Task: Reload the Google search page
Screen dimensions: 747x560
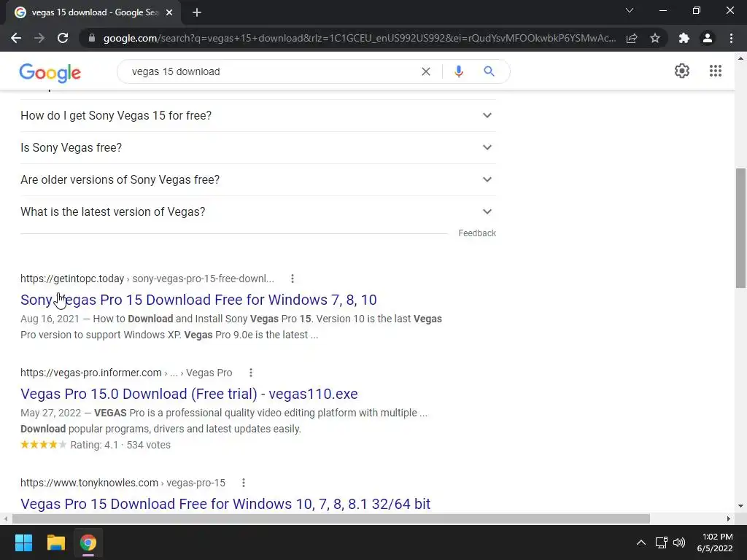Action: 63,38
